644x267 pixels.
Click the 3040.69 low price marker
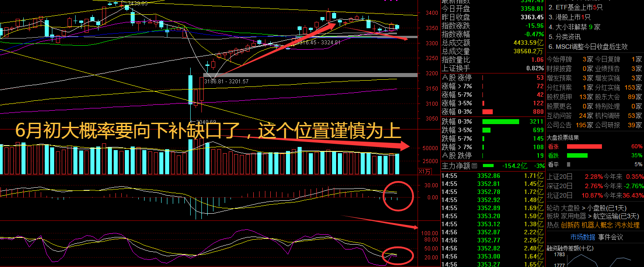click(x=203, y=122)
